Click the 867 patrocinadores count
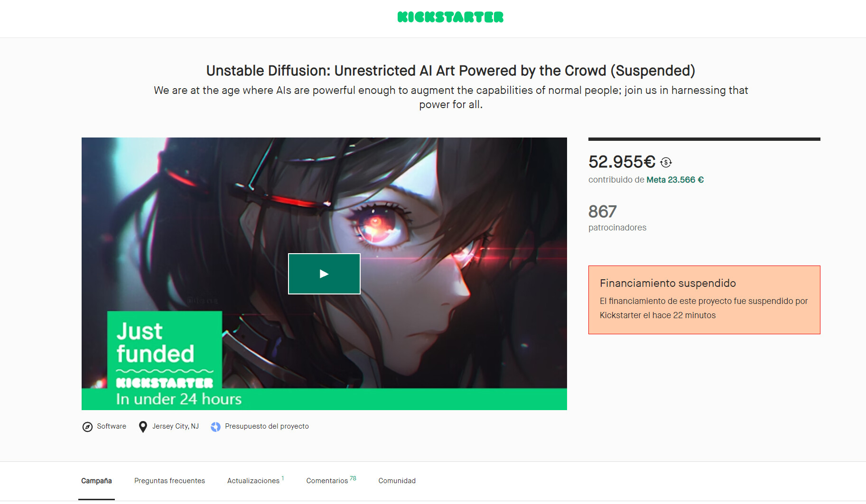 617,218
